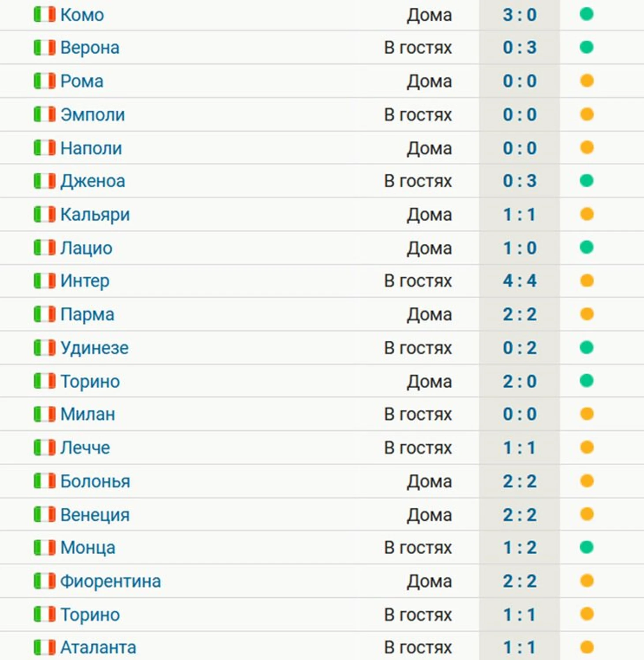The width and height of the screenshot is (644, 660).
Task: Click the green result dot in Удинезе row
Action: [586, 347]
